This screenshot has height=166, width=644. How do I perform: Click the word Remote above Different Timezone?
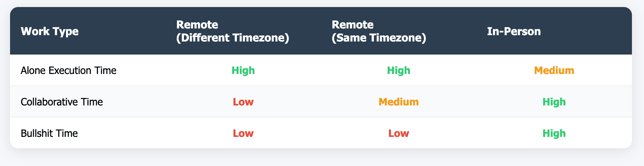click(197, 24)
